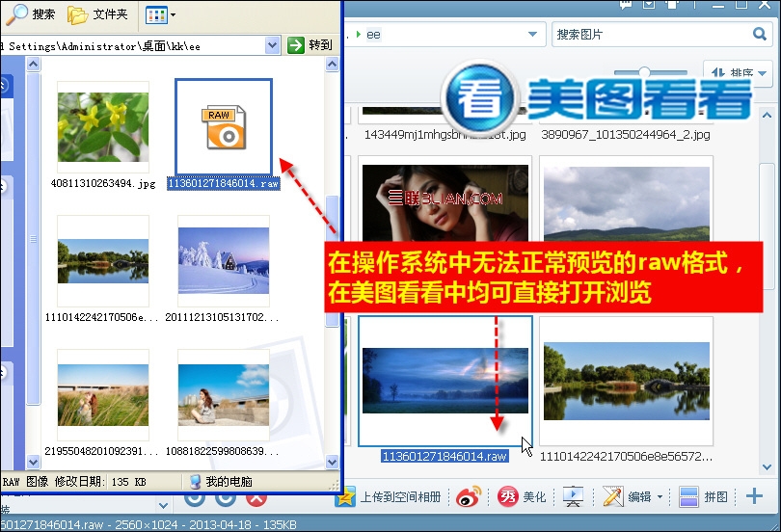Open the 文件夹 folders pane button

click(x=97, y=14)
